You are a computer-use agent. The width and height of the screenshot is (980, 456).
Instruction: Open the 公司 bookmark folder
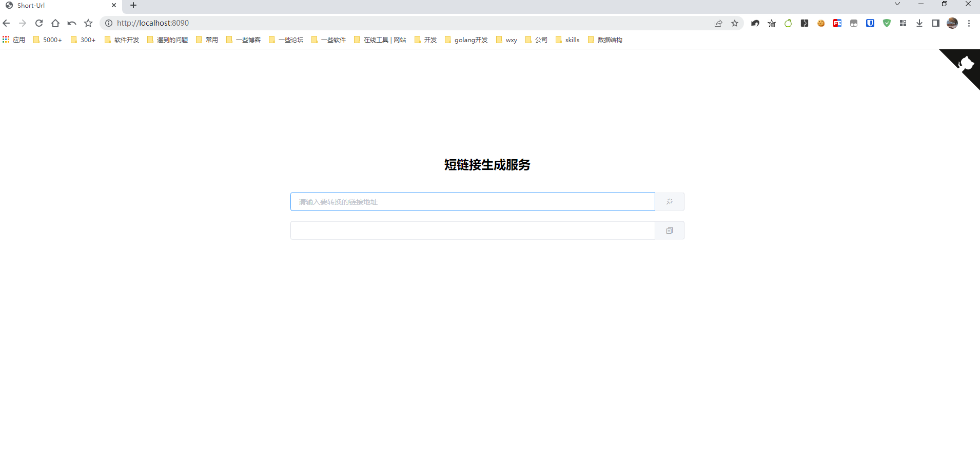point(536,40)
